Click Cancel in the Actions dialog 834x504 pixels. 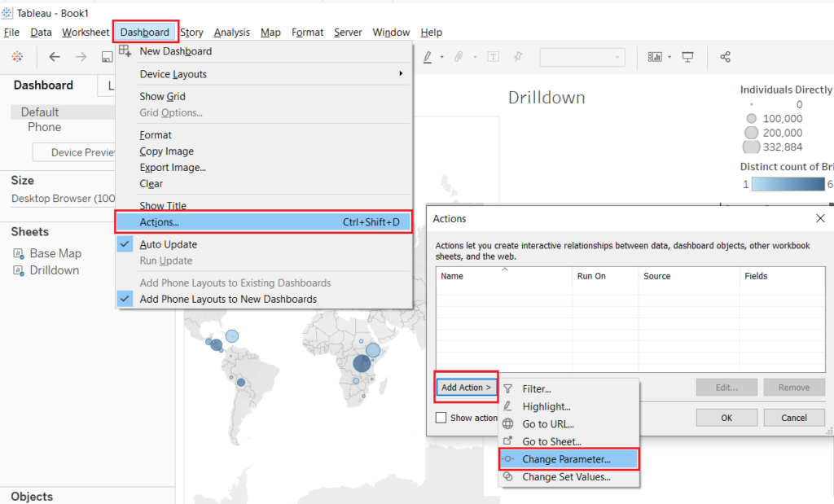coord(794,418)
